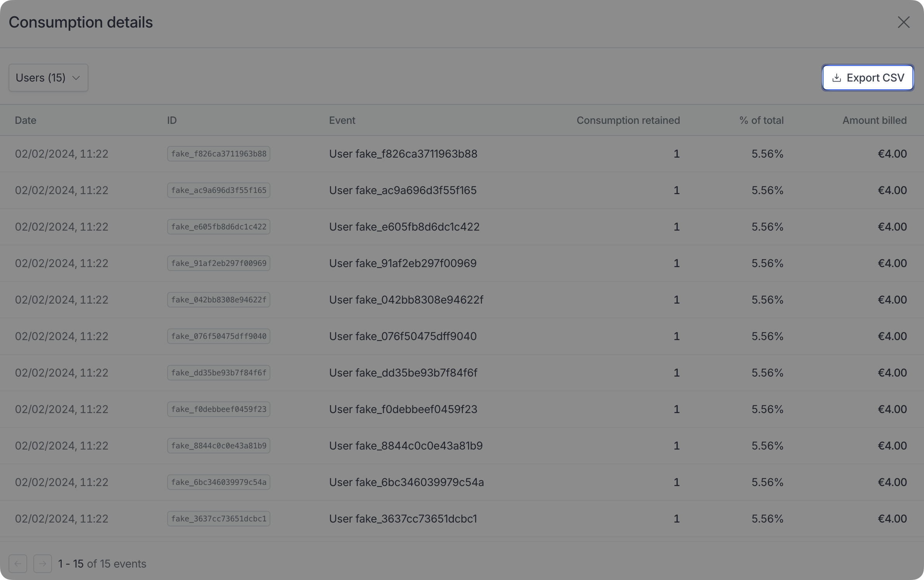The height and width of the screenshot is (580, 924).
Task: Click the Consumption details title
Action: 81,22
